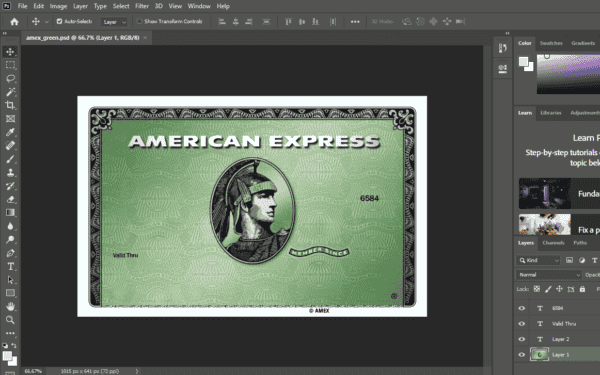Viewport: 600px width, 375px height.
Task: Select the Healing Brush tool
Action: tap(10, 145)
